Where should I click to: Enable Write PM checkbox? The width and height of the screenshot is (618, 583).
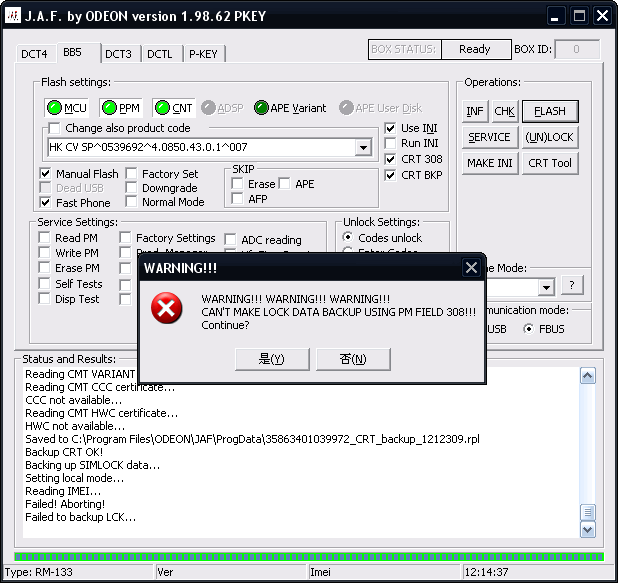[x=45, y=253]
